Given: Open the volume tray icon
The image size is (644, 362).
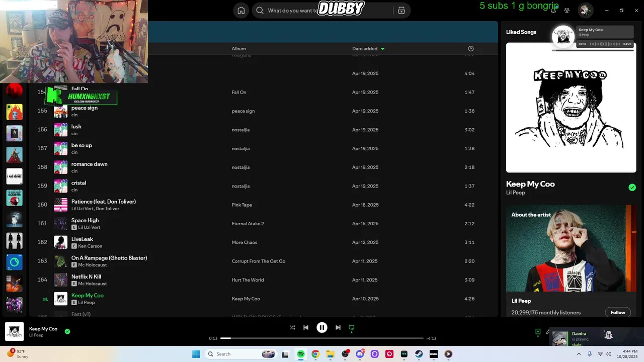Looking at the screenshot, I should click(x=608, y=354).
